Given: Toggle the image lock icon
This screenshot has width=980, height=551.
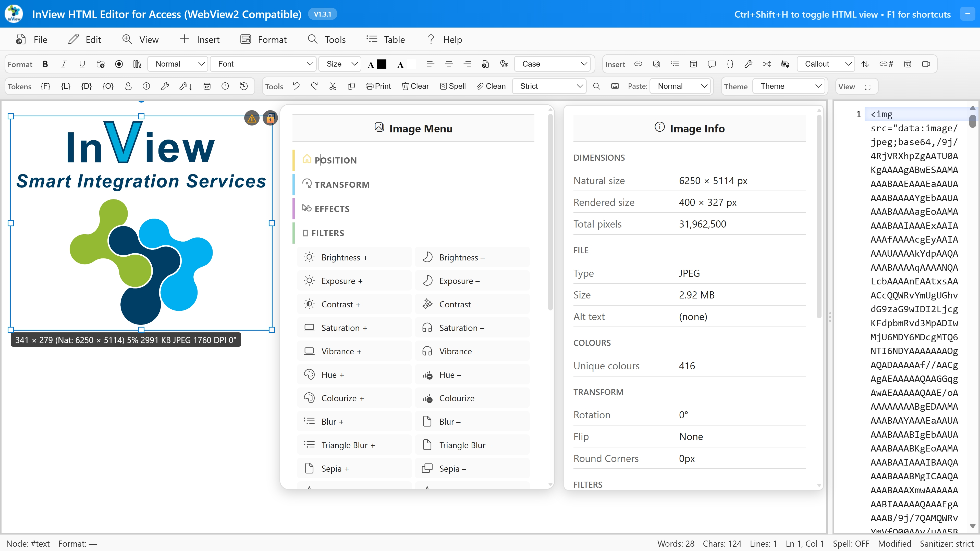Looking at the screenshot, I should pos(270,118).
